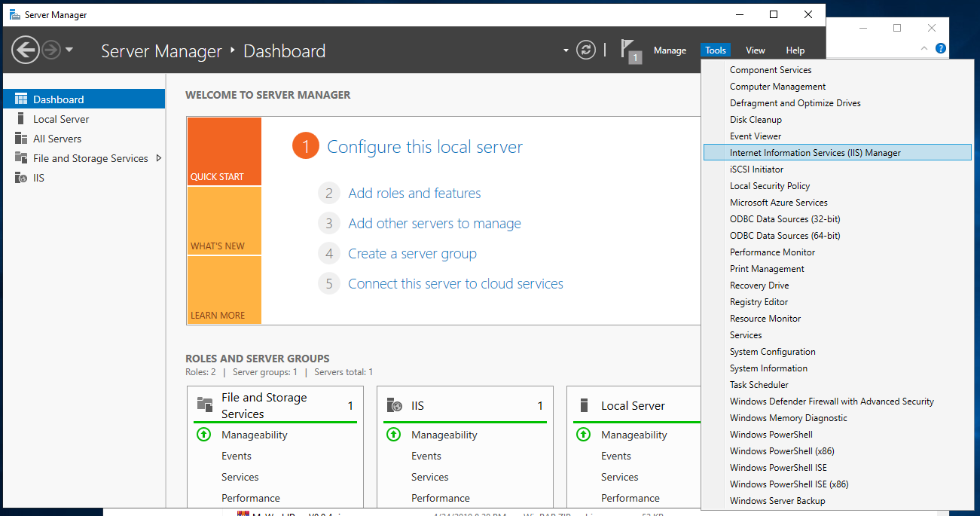The width and height of the screenshot is (980, 516).
Task: Click the IIS icon in the sidebar
Action: click(20, 178)
